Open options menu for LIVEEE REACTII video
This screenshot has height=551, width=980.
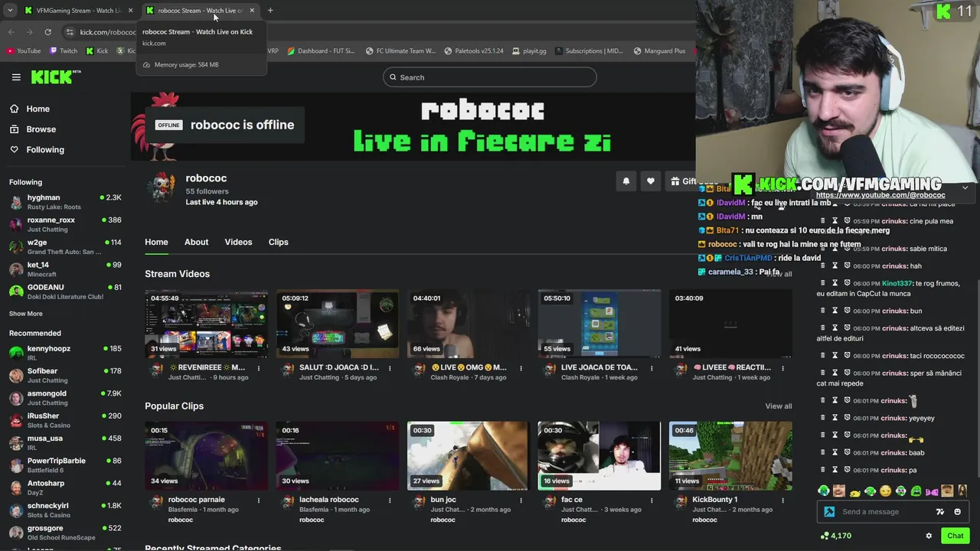(x=782, y=368)
